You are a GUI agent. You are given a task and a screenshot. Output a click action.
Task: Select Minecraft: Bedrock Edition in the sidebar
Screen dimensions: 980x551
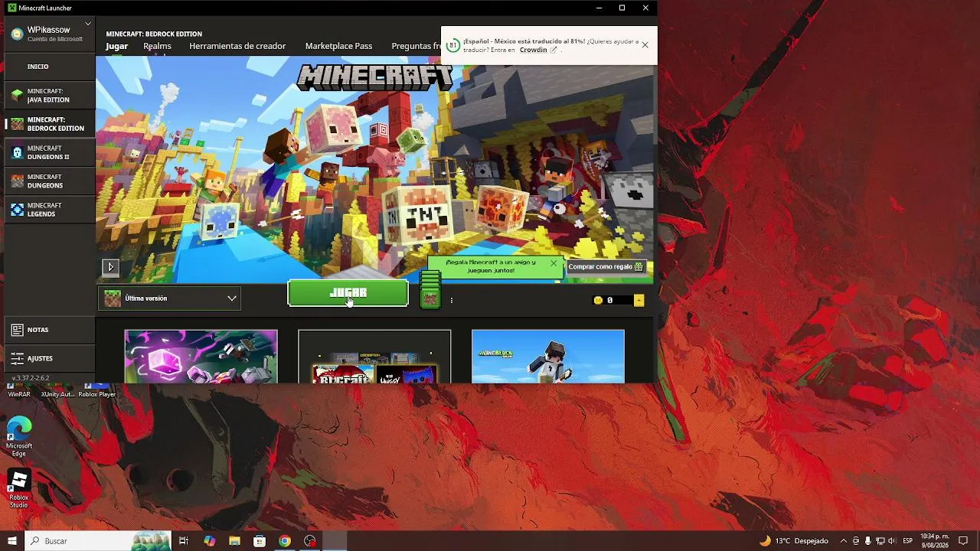point(50,124)
